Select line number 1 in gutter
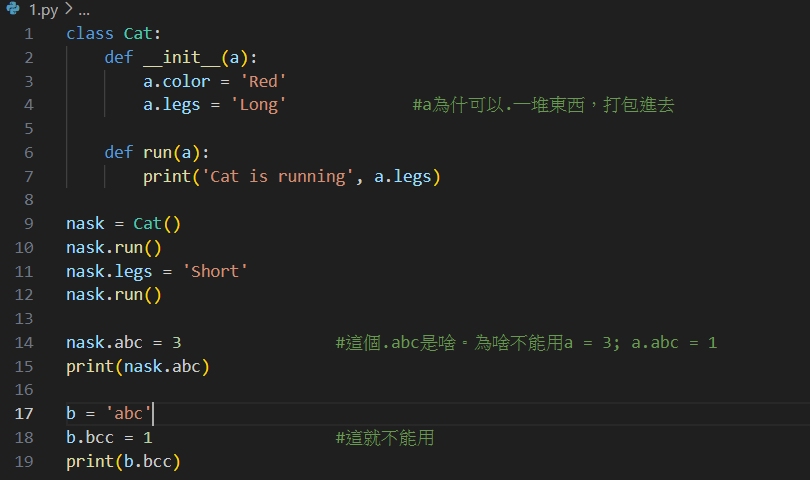 29,34
